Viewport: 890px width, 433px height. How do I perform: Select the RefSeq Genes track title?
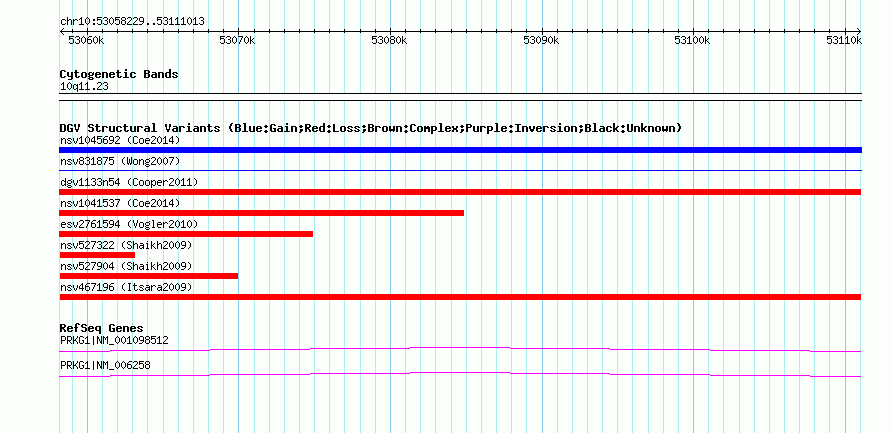(x=101, y=328)
